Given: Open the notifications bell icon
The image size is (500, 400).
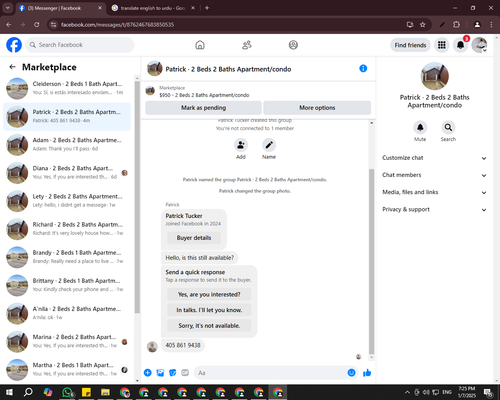Looking at the screenshot, I should point(460,45).
